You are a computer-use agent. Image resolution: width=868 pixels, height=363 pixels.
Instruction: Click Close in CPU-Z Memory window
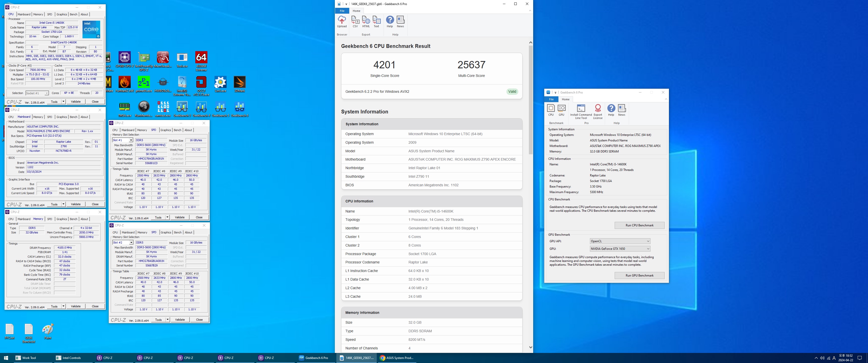click(95, 306)
